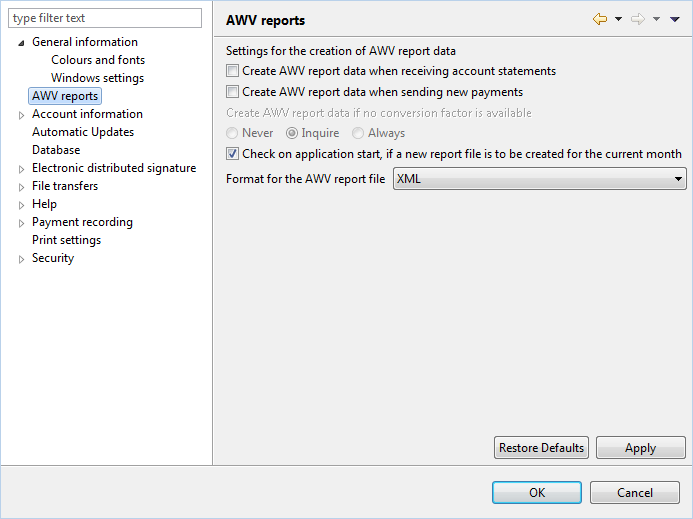Click the yellow back navigation arrow

pyautogui.click(x=600, y=19)
